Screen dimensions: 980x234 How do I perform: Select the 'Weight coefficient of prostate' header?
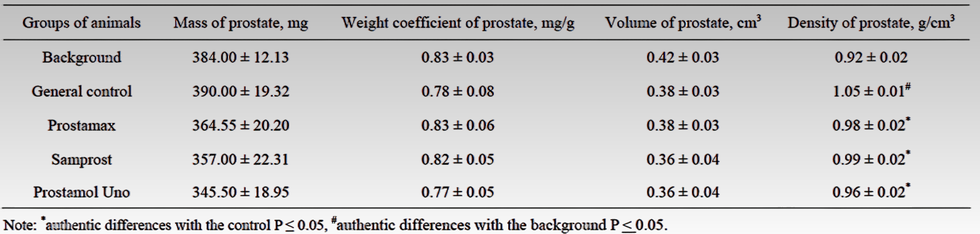458,23
